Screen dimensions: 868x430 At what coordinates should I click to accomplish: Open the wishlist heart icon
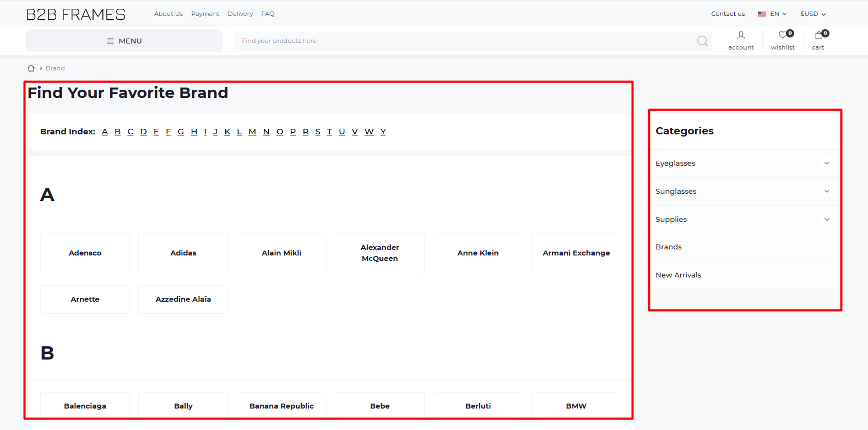[783, 35]
